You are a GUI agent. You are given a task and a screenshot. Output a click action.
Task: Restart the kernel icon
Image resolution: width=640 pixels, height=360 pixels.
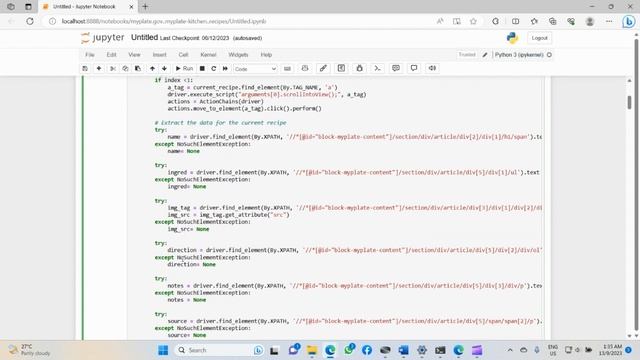pyautogui.click(x=213, y=69)
